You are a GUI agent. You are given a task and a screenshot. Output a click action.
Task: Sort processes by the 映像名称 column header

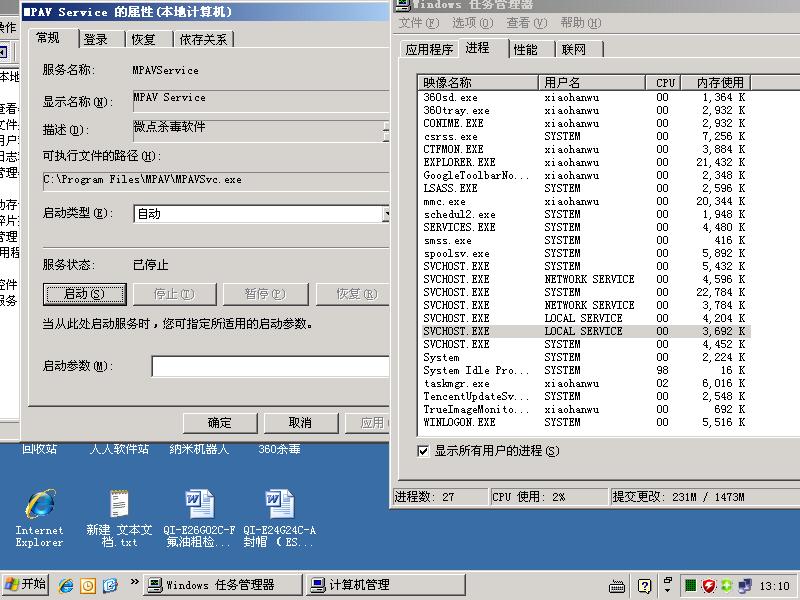pos(479,83)
